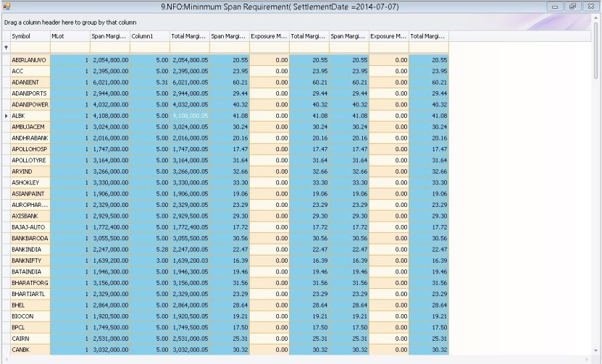
Task: Select the ALBK symbol cell
Action: coord(30,116)
